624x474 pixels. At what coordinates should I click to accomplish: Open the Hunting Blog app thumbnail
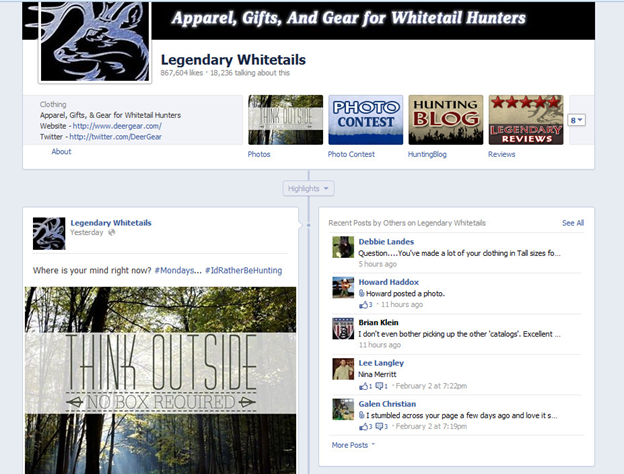[446, 120]
